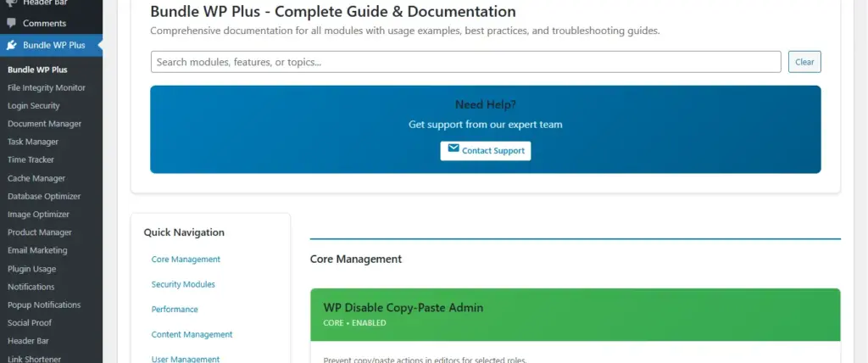This screenshot has width=868, height=363.
Task: Open Bundle WP Plus submenu entry
Action: point(37,70)
